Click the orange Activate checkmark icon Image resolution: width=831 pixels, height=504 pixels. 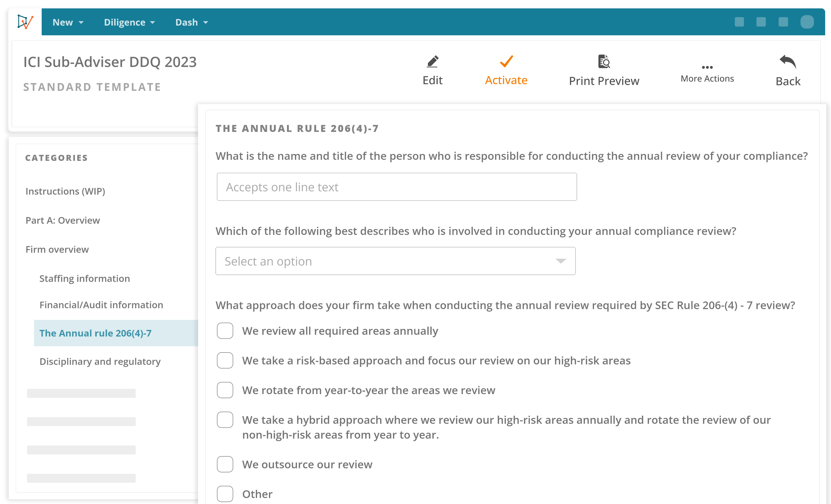[x=506, y=62]
